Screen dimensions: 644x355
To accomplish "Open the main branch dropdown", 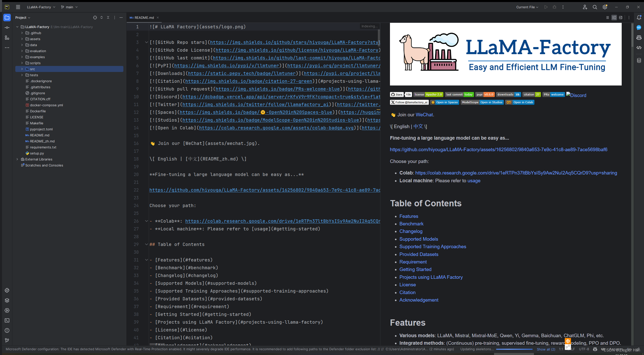I will (x=69, y=7).
